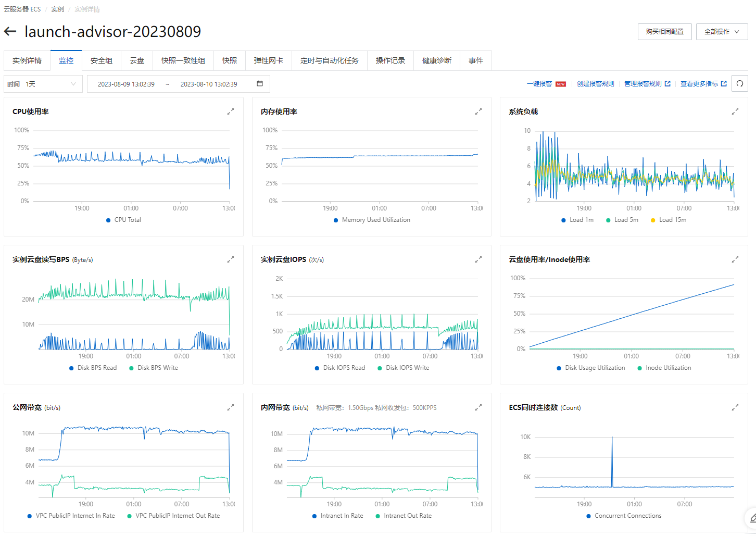The height and width of the screenshot is (536, 756).
Task: Expand the CPU使用率 chart to fullscreen
Action: pos(231,111)
